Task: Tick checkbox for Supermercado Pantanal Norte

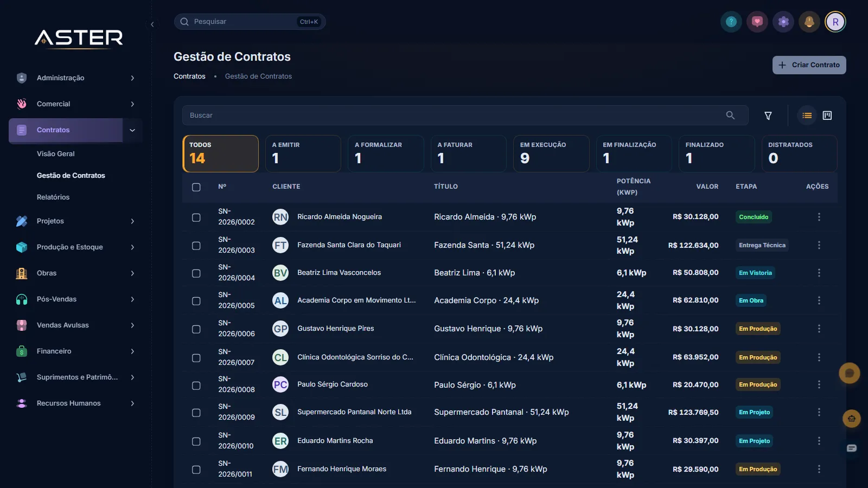Action: point(196,413)
